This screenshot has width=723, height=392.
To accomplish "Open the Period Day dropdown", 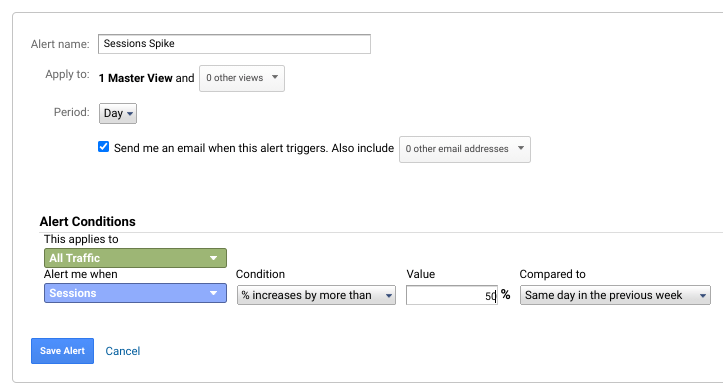I will coord(118,113).
